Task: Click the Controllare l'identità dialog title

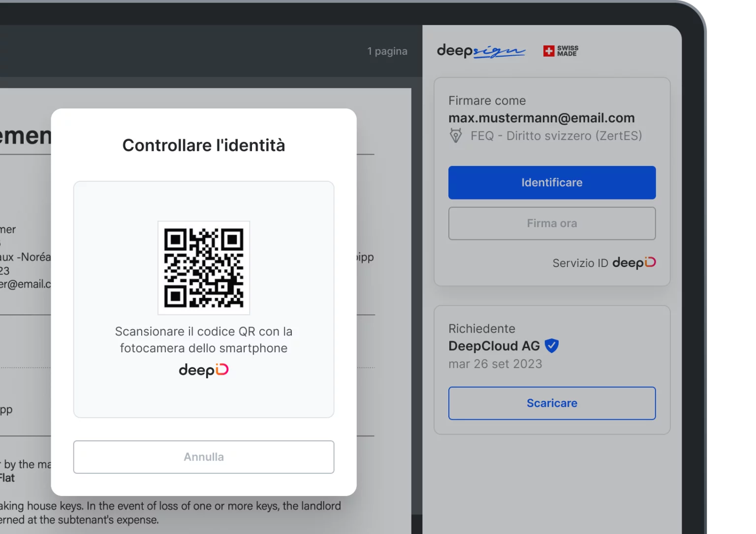Action: point(204,145)
